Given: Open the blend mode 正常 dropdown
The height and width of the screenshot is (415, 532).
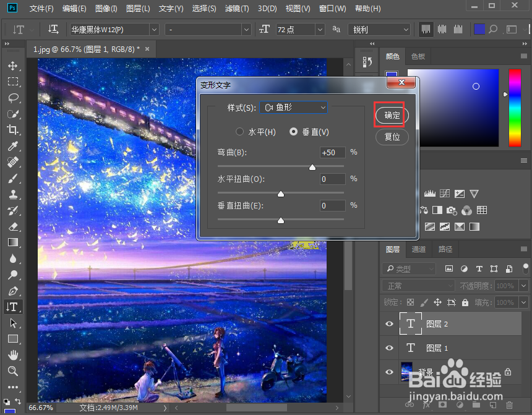Looking at the screenshot, I should click(x=418, y=286).
